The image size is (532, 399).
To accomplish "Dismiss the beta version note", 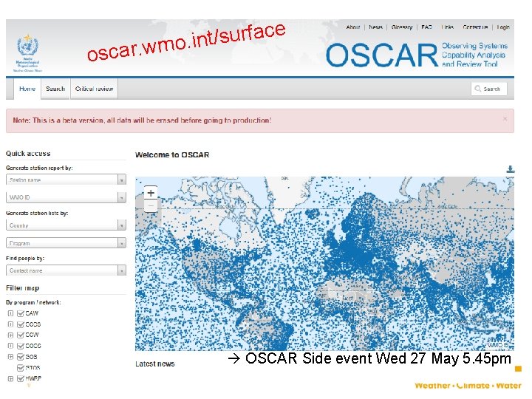I will point(505,119).
